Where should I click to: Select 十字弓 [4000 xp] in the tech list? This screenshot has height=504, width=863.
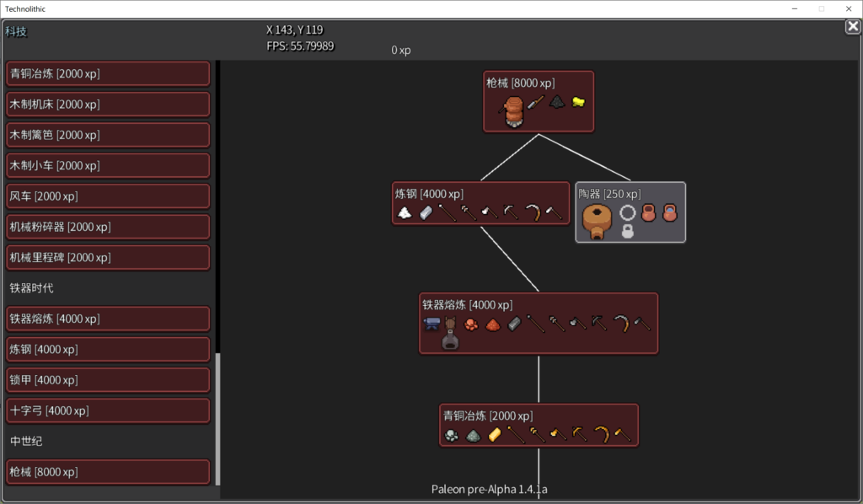click(x=108, y=410)
